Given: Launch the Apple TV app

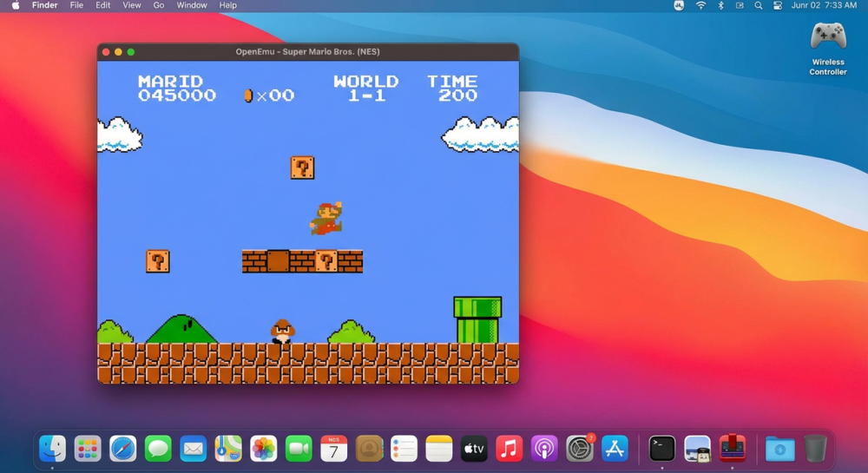Looking at the screenshot, I should pos(475,448).
